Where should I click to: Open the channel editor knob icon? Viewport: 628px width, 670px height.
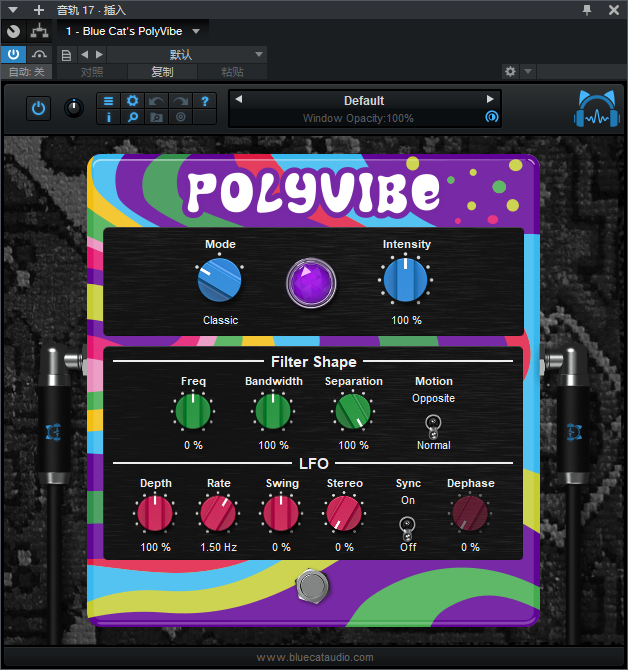point(14,31)
